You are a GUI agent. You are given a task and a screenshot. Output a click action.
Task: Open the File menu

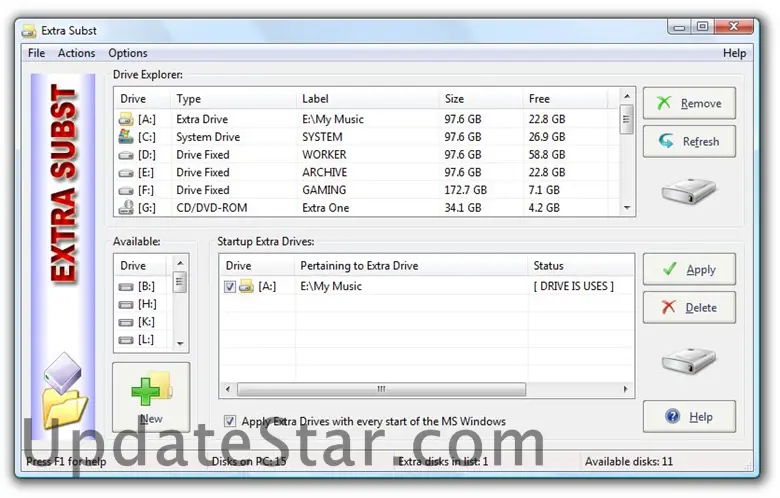click(x=36, y=53)
